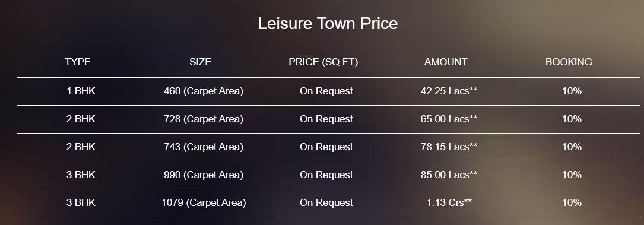Select the 42.25 Lacs** amount
The width and height of the screenshot is (644, 225).
449,91
